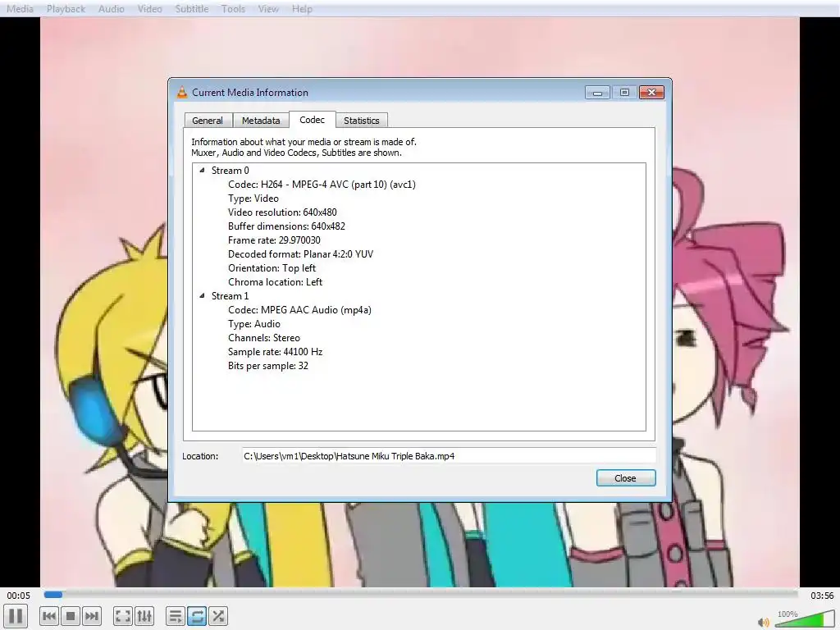Collapse the Stream 1 tree node

point(202,295)
